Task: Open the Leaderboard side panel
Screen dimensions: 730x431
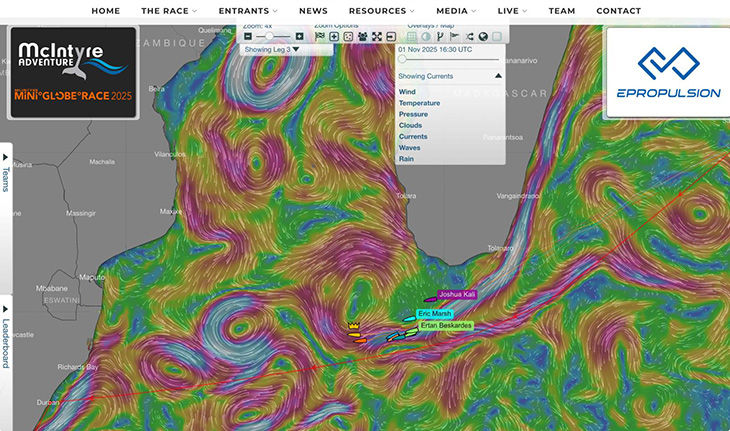Action: click(x=6, y=331)
